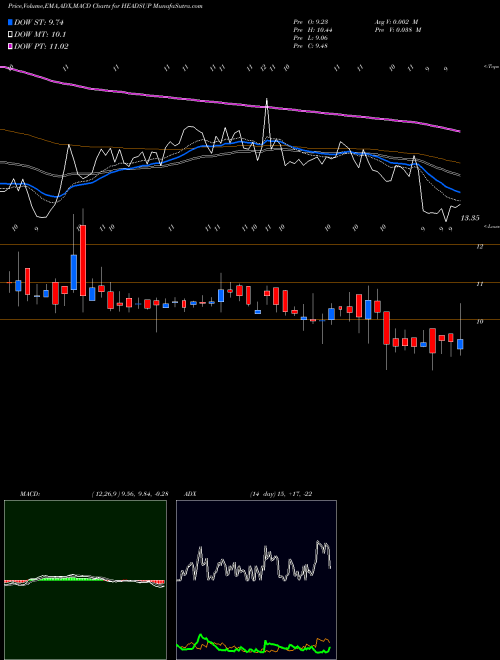Image resolution: width=500 pixels, height=660 pixels.
Task: Click the price axis label 10
Action: 479,322
